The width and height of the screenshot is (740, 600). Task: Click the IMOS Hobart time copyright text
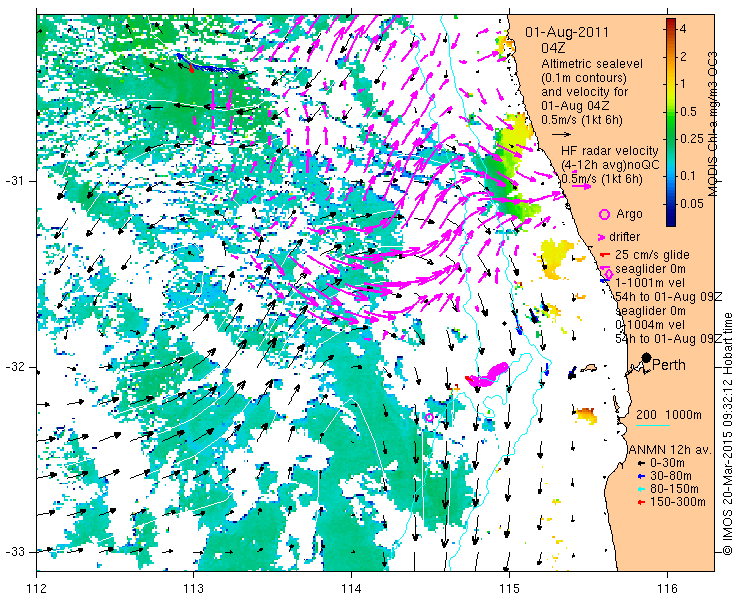click(x=727, y=434)
